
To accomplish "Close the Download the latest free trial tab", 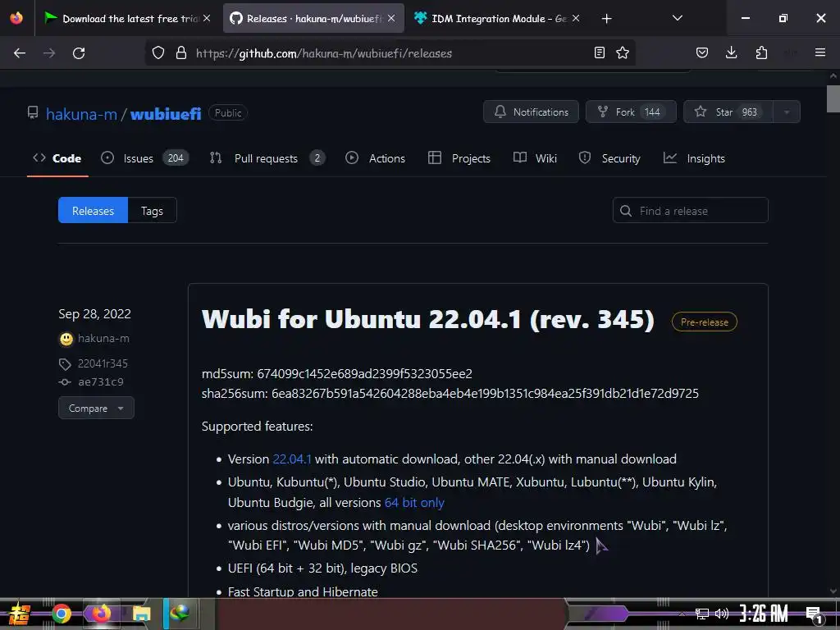I will click(207, 18).
